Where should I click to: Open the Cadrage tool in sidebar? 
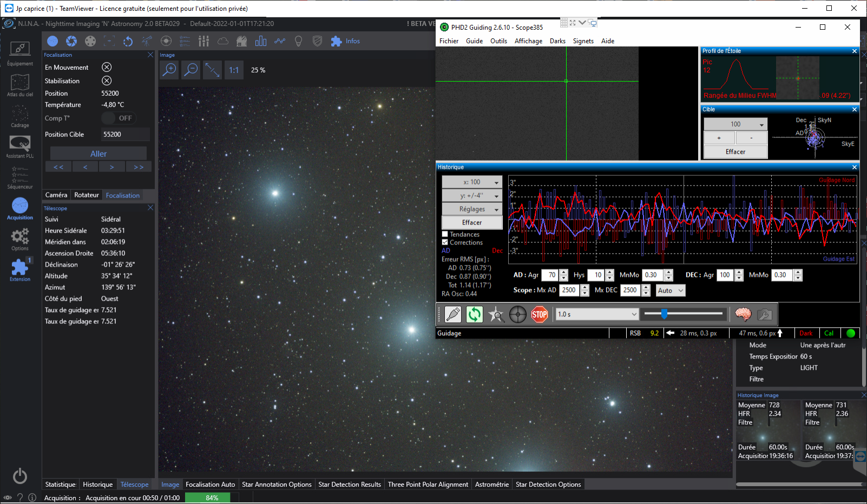pos(20,116)
